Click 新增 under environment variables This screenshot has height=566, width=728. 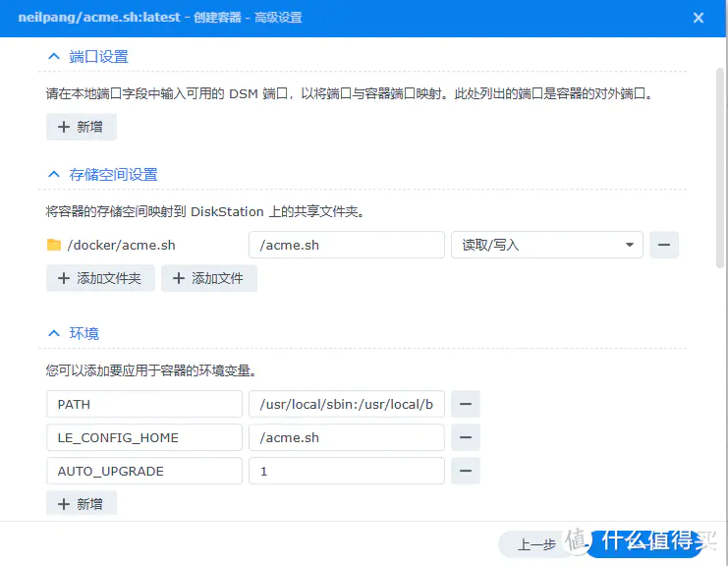[x=82, y=503]
